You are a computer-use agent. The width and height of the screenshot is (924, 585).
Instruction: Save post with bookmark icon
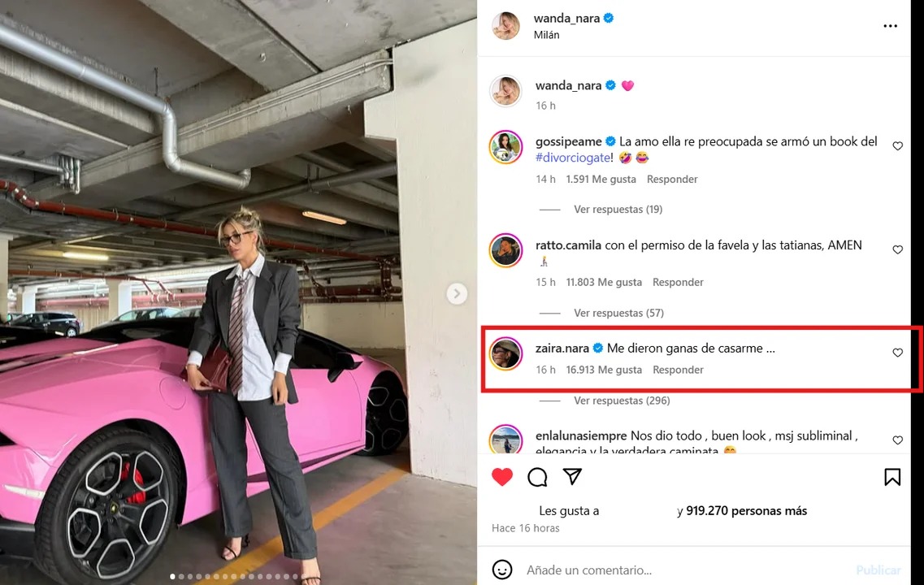click(892, 477)
